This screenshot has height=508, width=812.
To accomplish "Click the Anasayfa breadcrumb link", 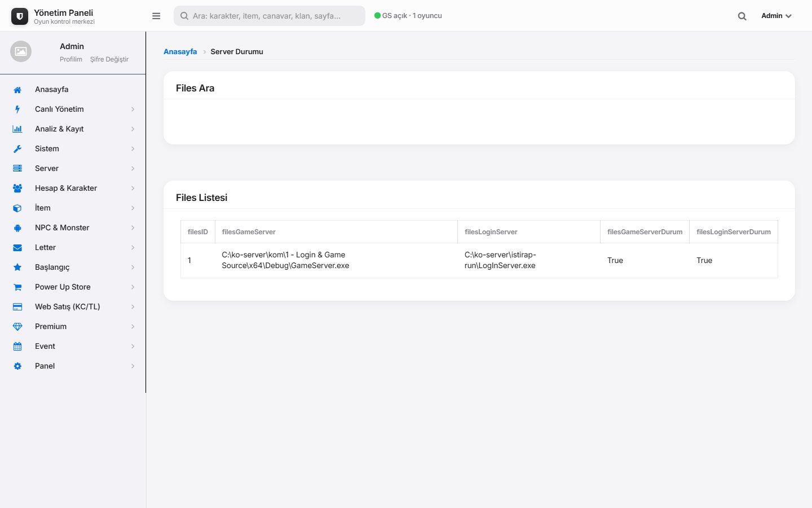I will click(x=180, y=51).
